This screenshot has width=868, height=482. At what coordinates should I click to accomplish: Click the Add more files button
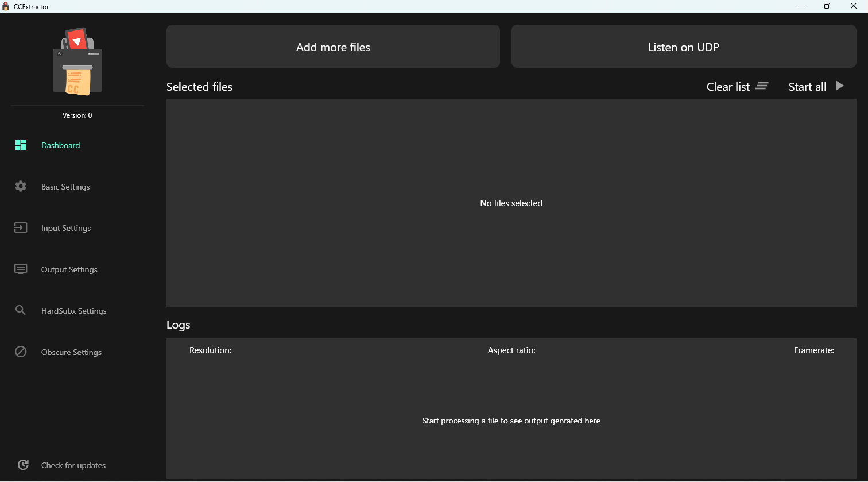[x=333, y=47]
